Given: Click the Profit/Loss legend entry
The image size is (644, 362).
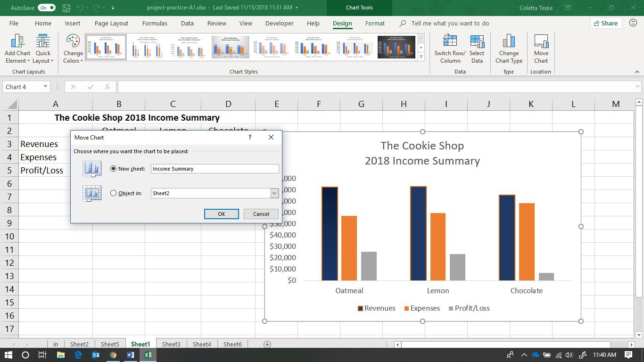Looking at the screenshot, I should click(469, 308).
